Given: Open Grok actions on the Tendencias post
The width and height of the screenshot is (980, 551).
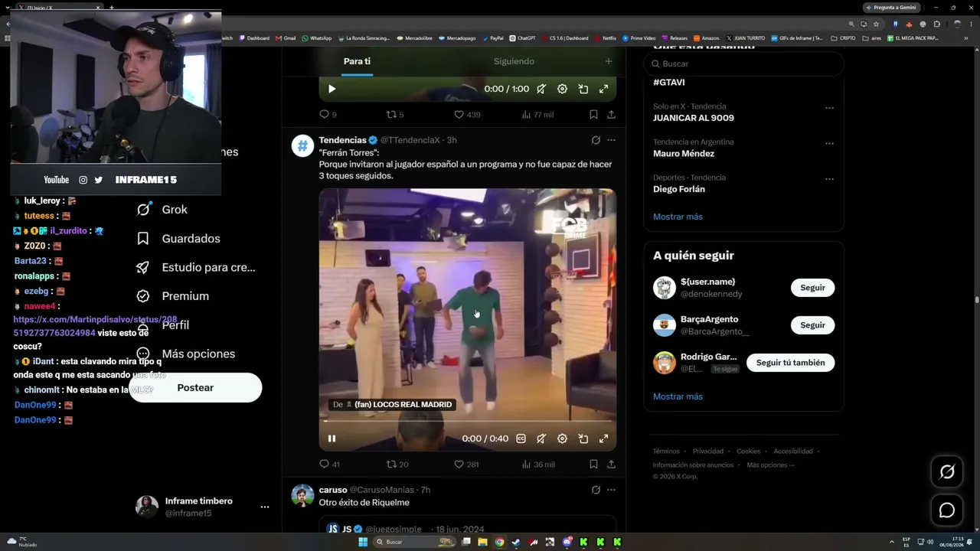Looking at the screenshot, I should click(x=596, y=140).
